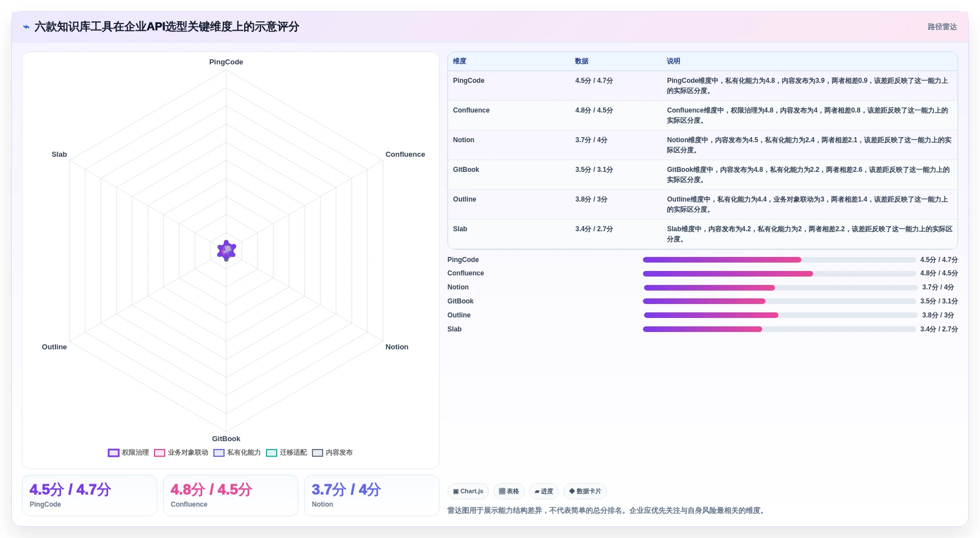Click the 表格 tag chip

coord(509,491)
